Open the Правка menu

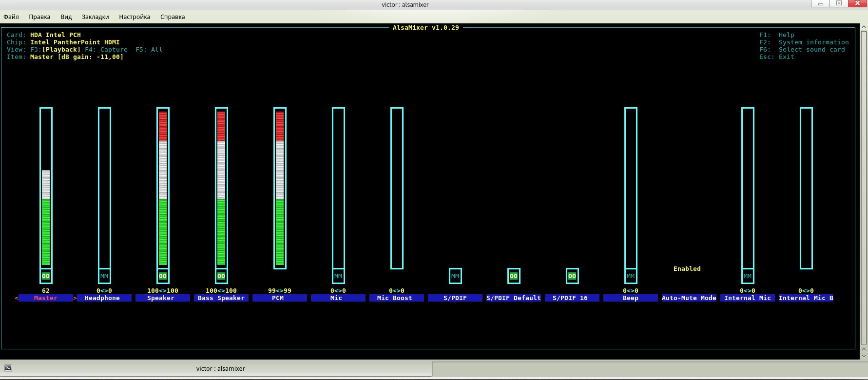(x=39, y=17)
